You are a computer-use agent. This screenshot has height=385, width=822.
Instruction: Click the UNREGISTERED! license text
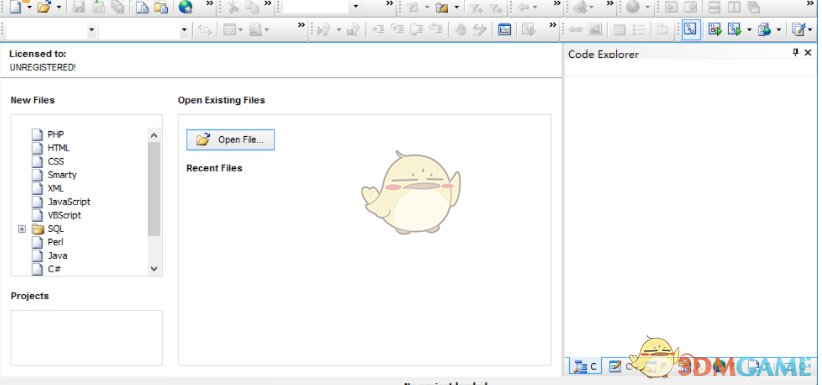click(x=42, y=67)
